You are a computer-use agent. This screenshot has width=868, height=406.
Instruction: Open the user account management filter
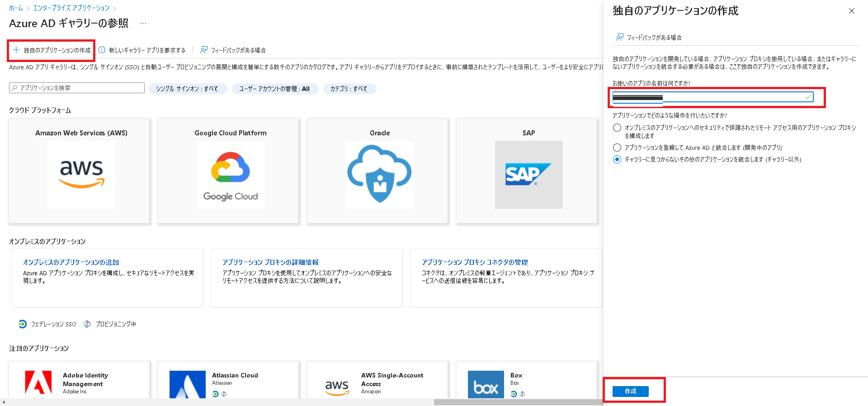pyautogui.click(x=274, y=89)
